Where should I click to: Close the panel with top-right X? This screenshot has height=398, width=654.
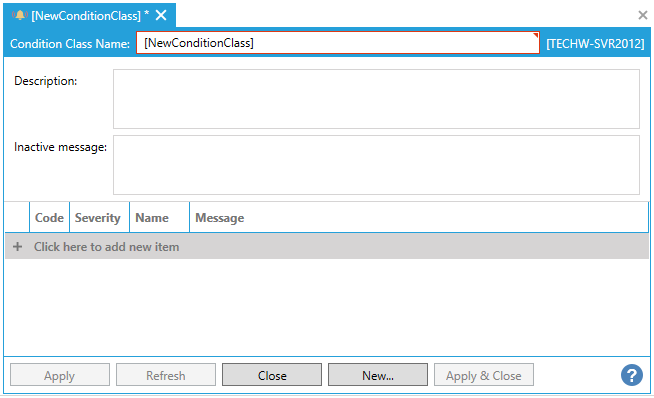(x=643, y=15)
